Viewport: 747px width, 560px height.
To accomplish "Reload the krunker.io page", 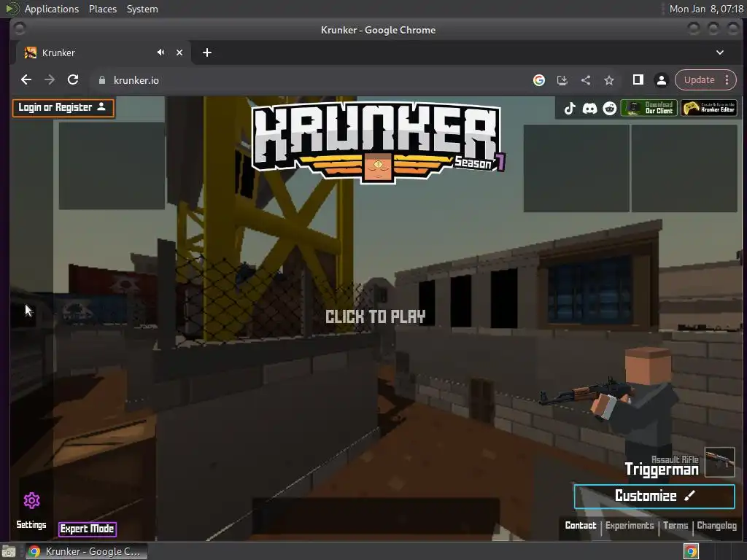I will pos(73,80).
